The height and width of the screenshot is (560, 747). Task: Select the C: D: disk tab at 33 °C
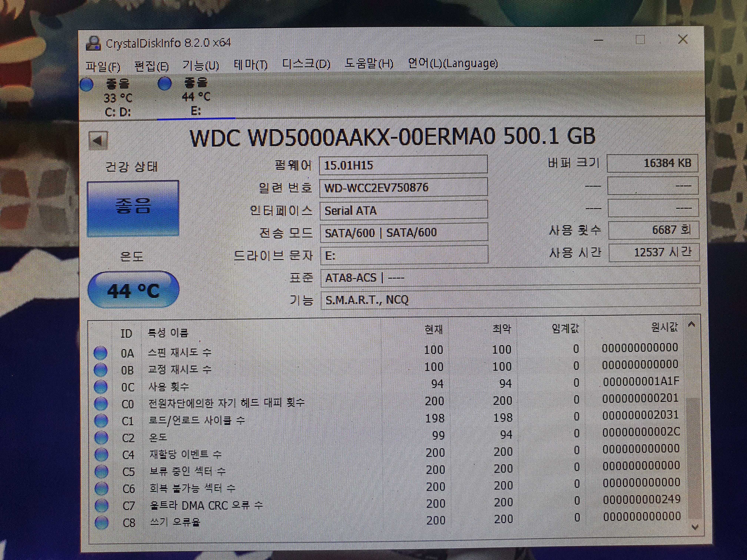click(x=118, y=98)
